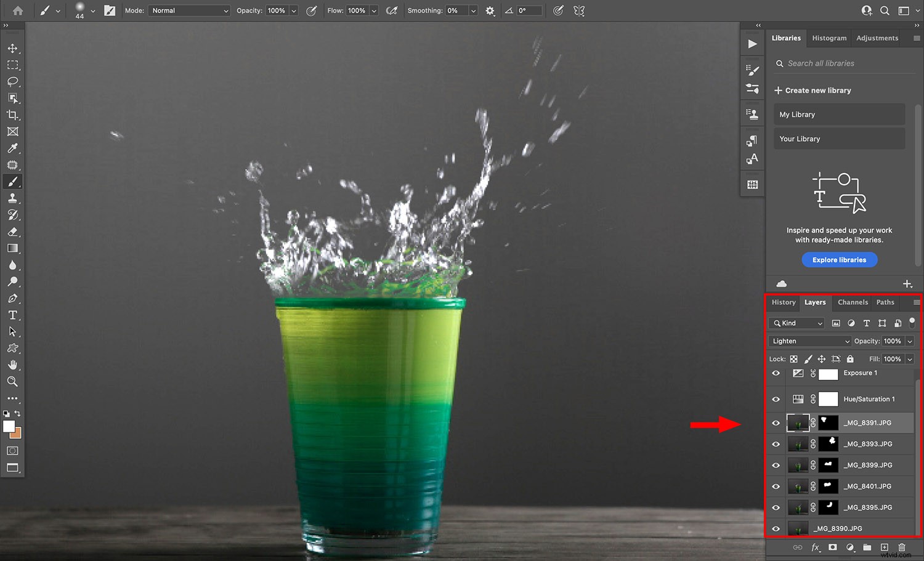Open the Kind filter dropdown

pyautogui.click(x=796, y=323)
